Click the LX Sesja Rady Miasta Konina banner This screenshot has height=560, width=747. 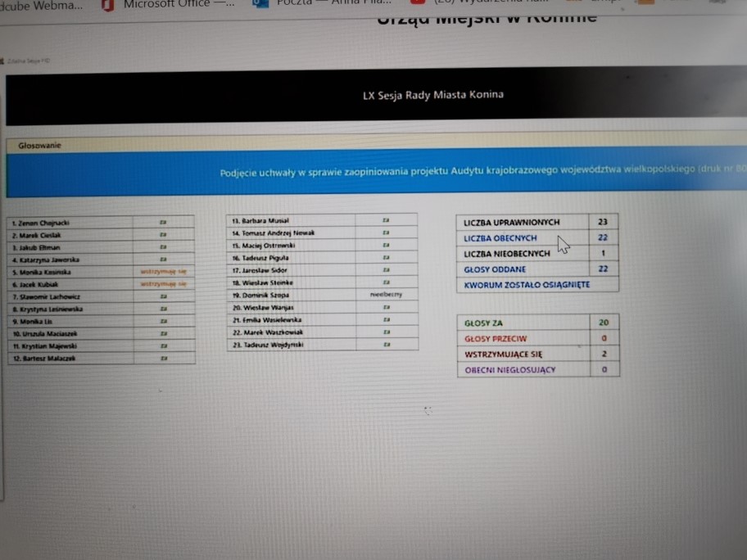[432, 94]
